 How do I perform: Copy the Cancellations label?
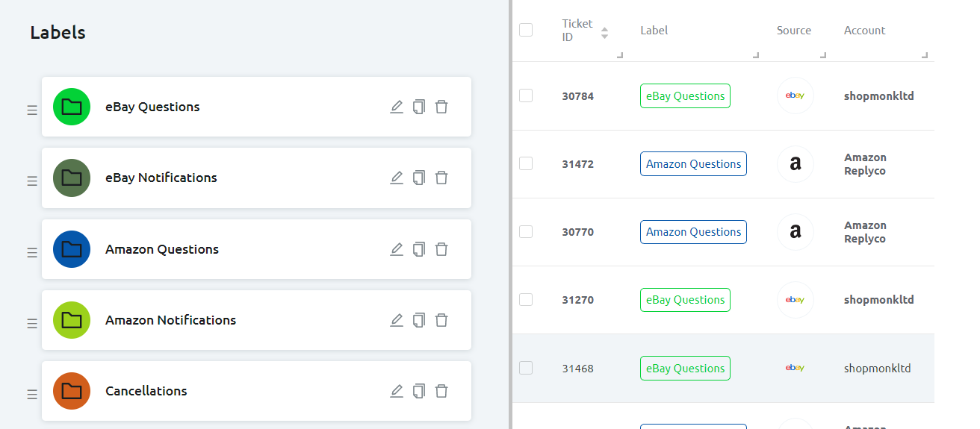(419, 391)
